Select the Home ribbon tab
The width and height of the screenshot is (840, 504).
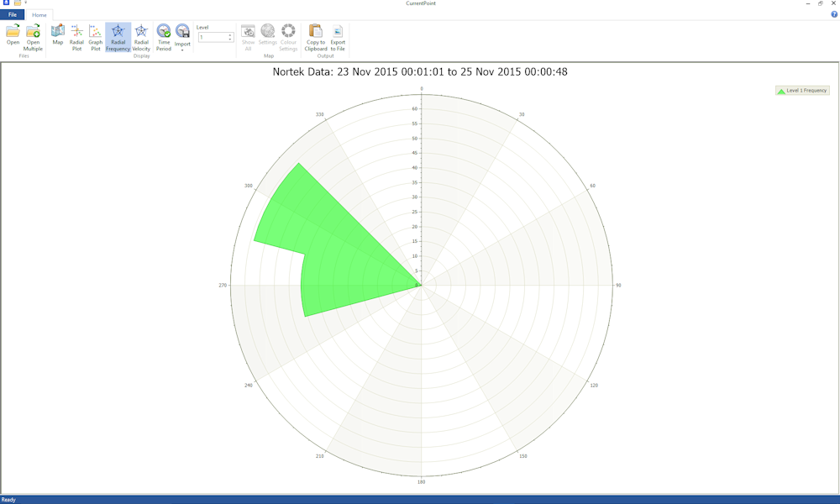tap(39, 15)
